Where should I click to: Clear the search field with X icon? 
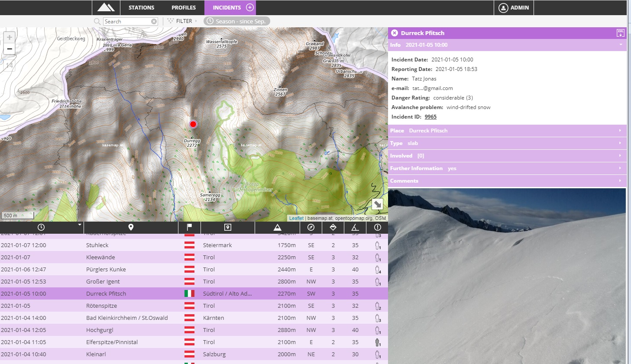tap(154, 21)
